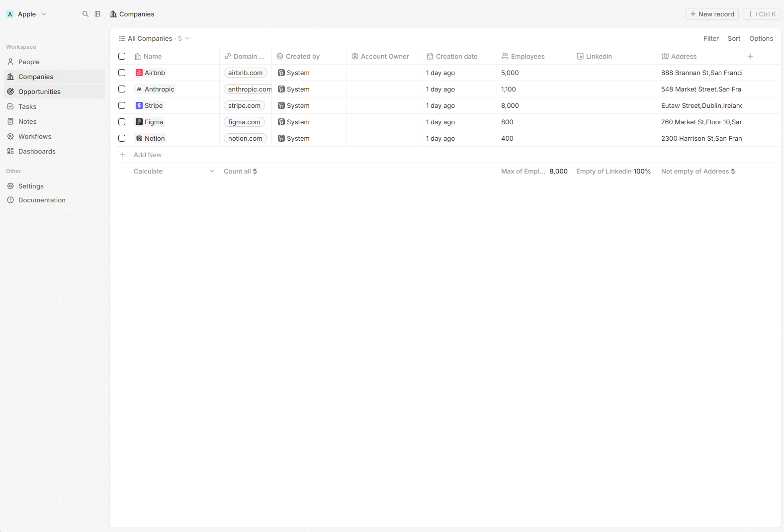The image size is (784, 532).
Task: Click the Workflows icon in sidebar
Action: point(10,136)
